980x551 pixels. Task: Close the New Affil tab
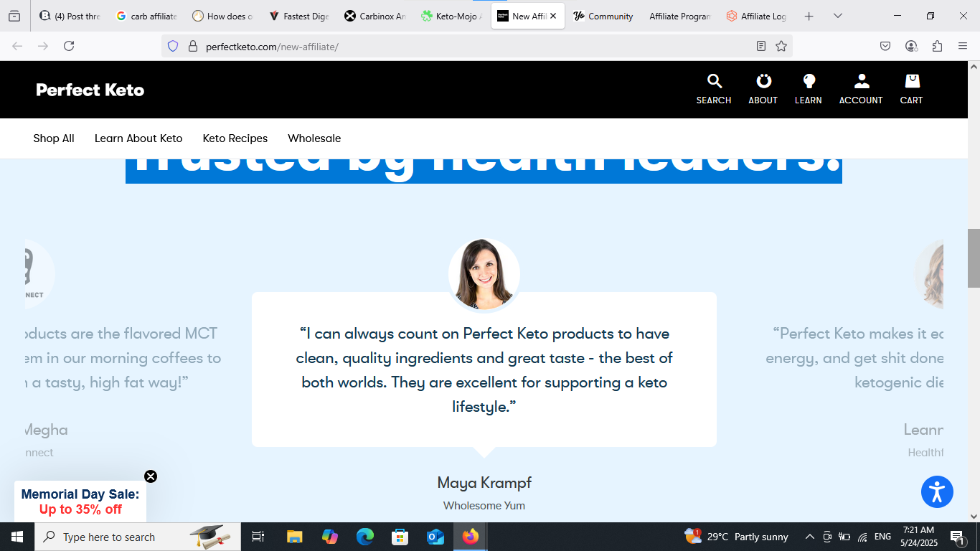coord(553,16)
